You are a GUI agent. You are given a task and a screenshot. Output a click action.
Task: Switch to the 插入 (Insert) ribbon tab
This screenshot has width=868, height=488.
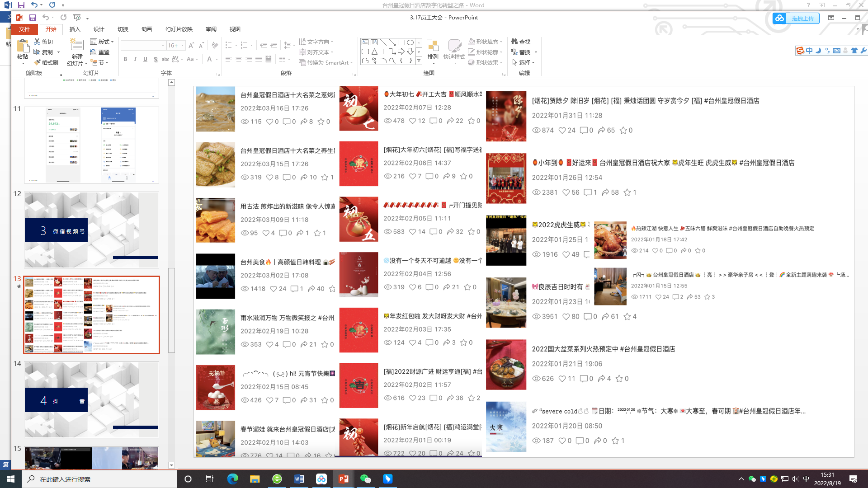(x=75, y=29)
